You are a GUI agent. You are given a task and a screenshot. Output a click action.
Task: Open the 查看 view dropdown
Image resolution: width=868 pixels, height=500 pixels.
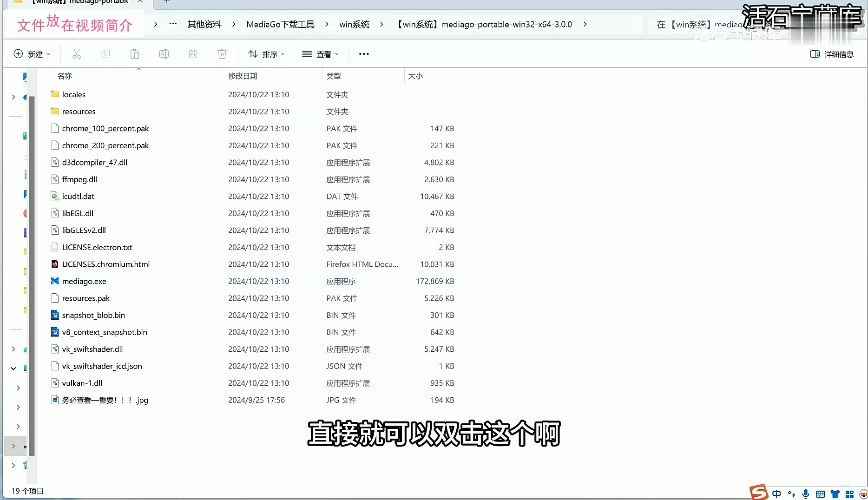click(321, 54)
